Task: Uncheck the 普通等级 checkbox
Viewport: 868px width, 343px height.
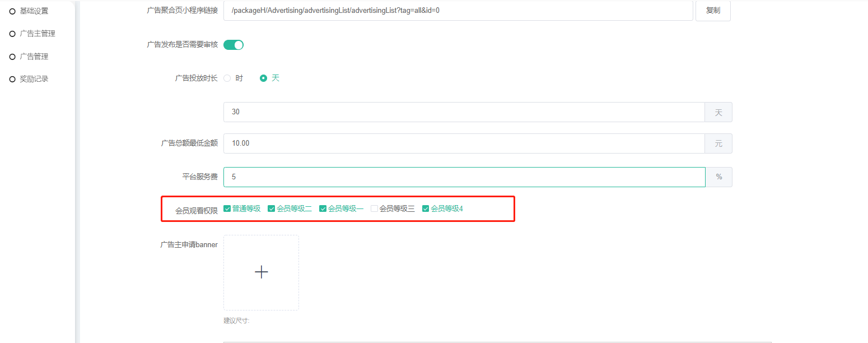Action: coord(227,208)
